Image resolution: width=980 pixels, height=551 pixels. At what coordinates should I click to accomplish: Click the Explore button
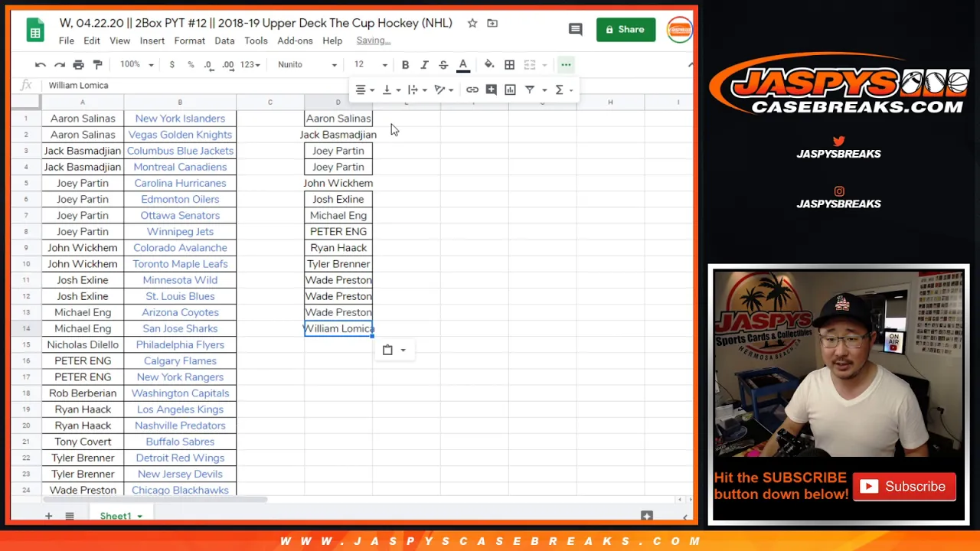tap(647, 517)
